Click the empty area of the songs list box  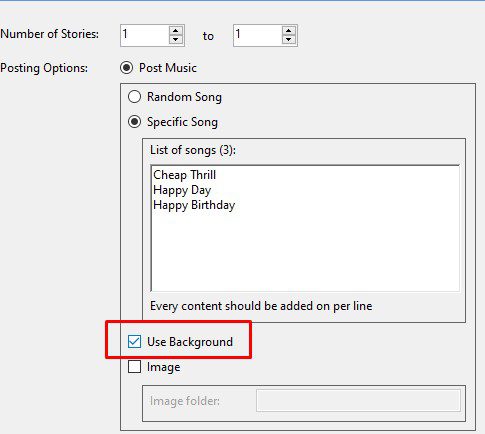[x=305, y=253]
